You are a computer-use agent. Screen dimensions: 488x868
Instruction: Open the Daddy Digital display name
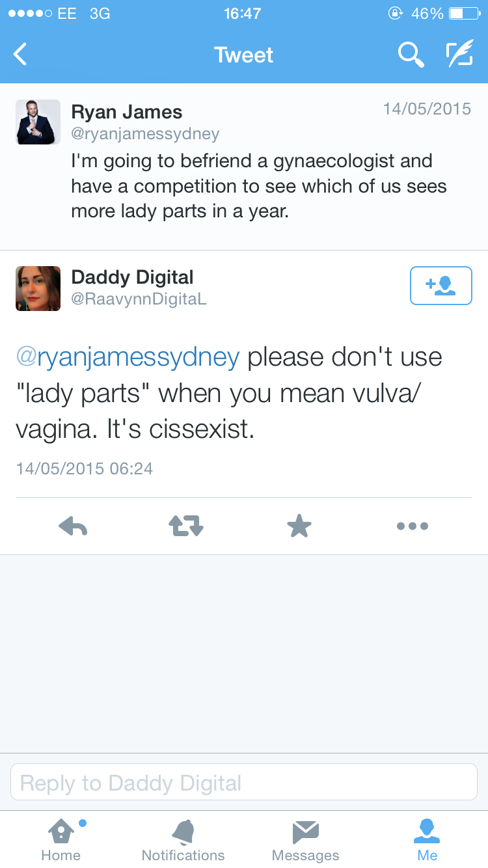pyautogui.click(x=132, y=277)
